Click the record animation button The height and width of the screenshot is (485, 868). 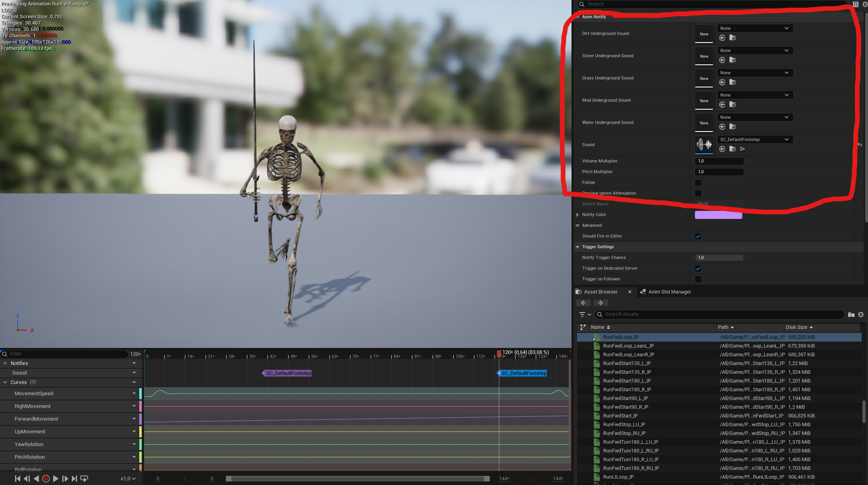(x=46, y=479)
